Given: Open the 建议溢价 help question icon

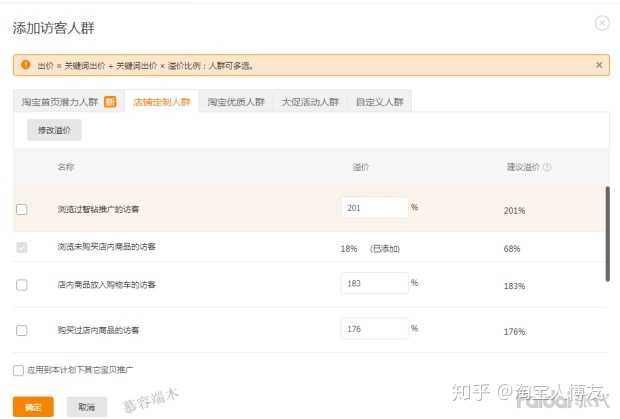Looking at the screenshot, I should (547, 168).
